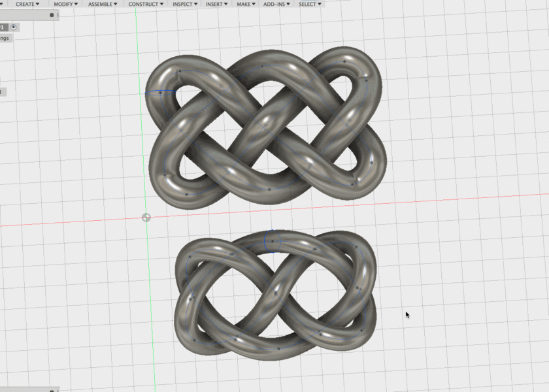Expand the ASSEMBLE toolbar menu
The height and width of the screenshot is (392, 549).
[x=102, y=4]
